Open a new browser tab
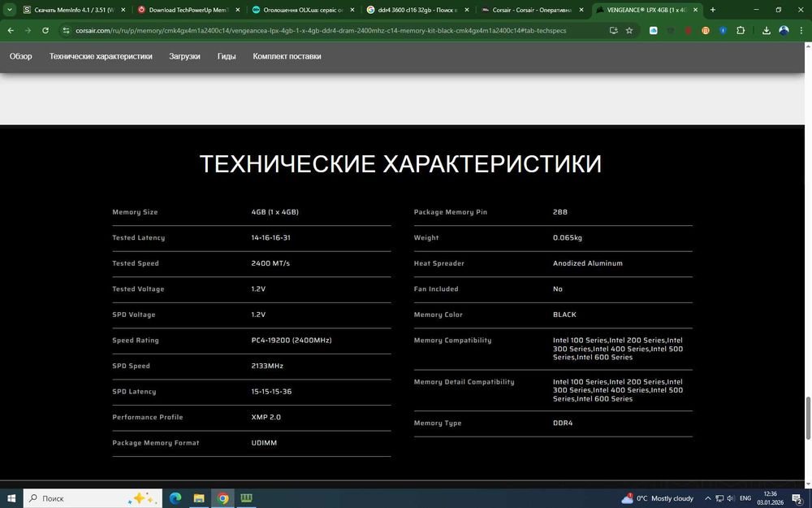This screenshot has height=508, width=812. 713,9
